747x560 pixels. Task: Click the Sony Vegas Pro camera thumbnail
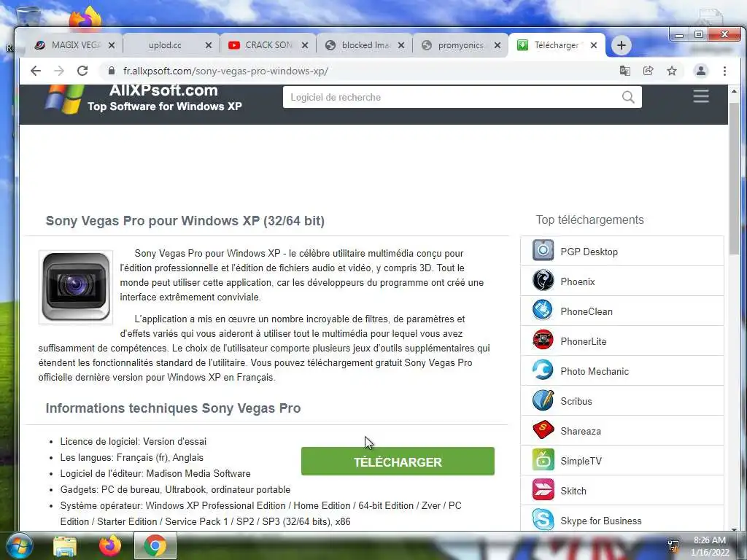click(76, 287)
